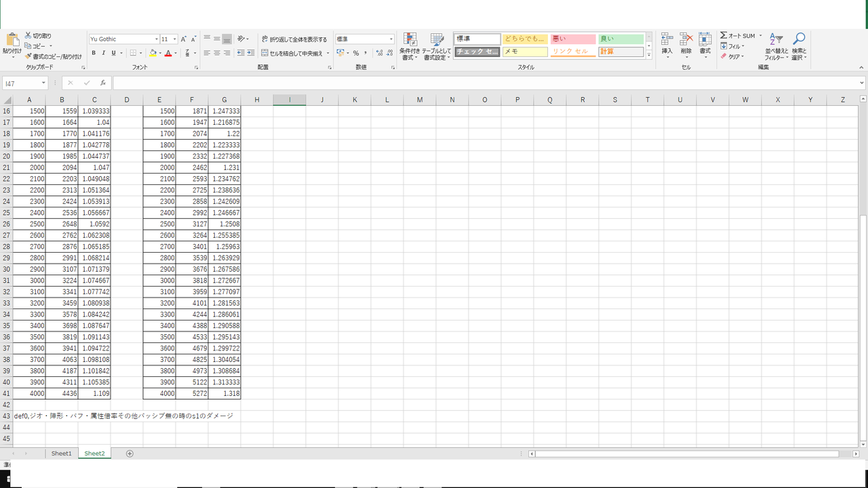Click the Insert Function fx button
Image resolution: width=868 pixels, height=488 pixels.
point(103,83)
